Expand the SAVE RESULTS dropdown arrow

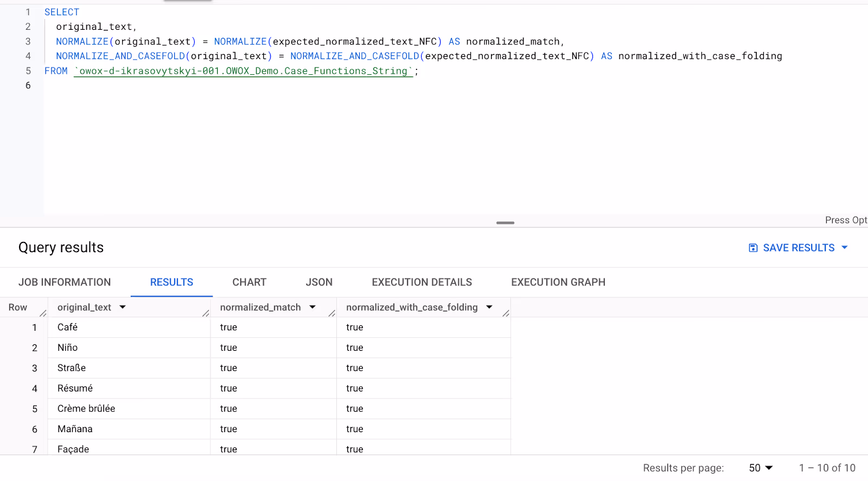[x=844, y=247]
